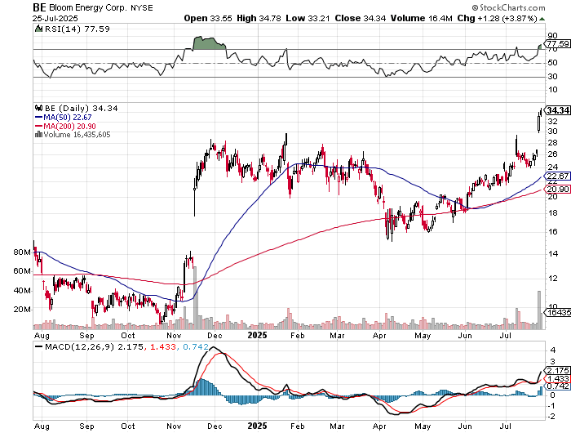Click the blue 0.742 histogram value in MACD label
Screen dimensions: 571x433
(x=196, y=347)
